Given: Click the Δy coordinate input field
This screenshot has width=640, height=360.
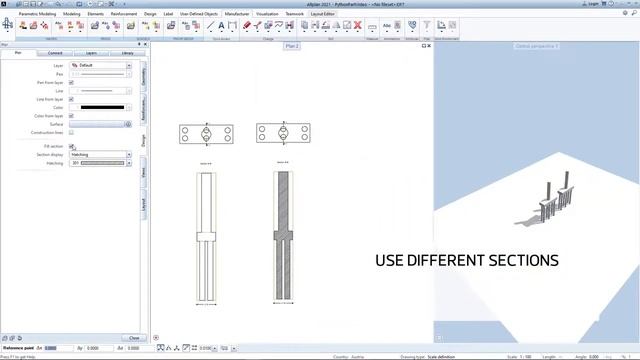Looking at the screenshot, I should point(99,348).
